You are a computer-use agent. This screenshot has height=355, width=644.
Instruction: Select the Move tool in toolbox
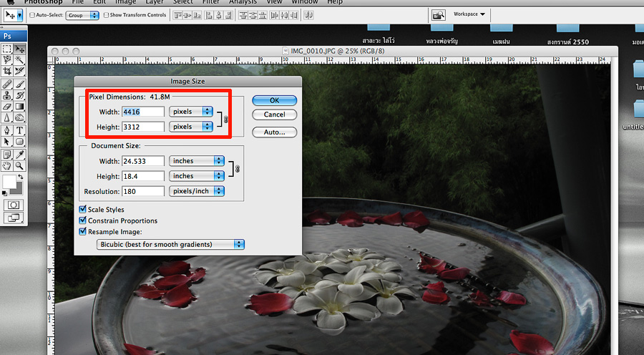pyautogui.click(x=20, y=49)
